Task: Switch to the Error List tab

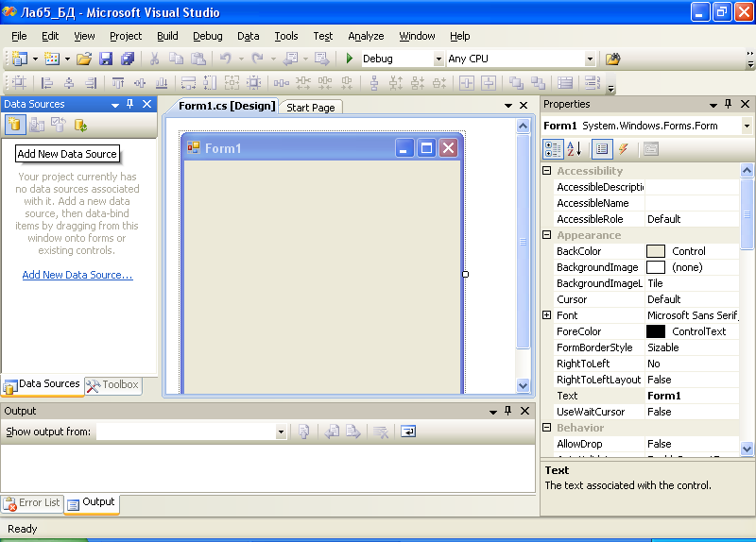Action: tap(32, 503)
